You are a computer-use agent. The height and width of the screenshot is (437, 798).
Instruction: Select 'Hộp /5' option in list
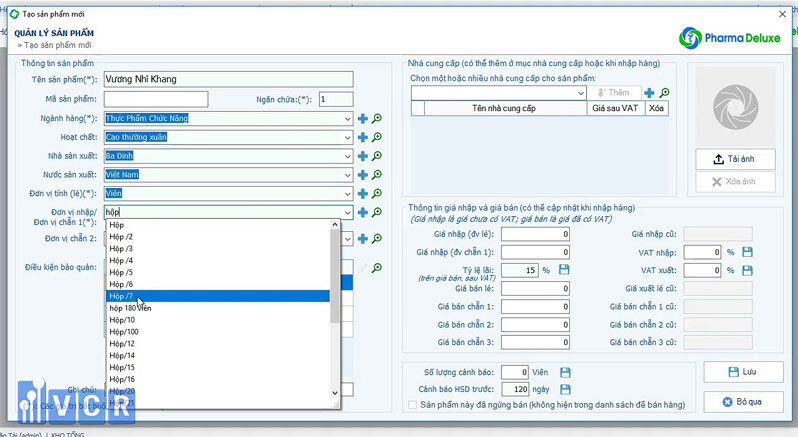pos(218,272)
